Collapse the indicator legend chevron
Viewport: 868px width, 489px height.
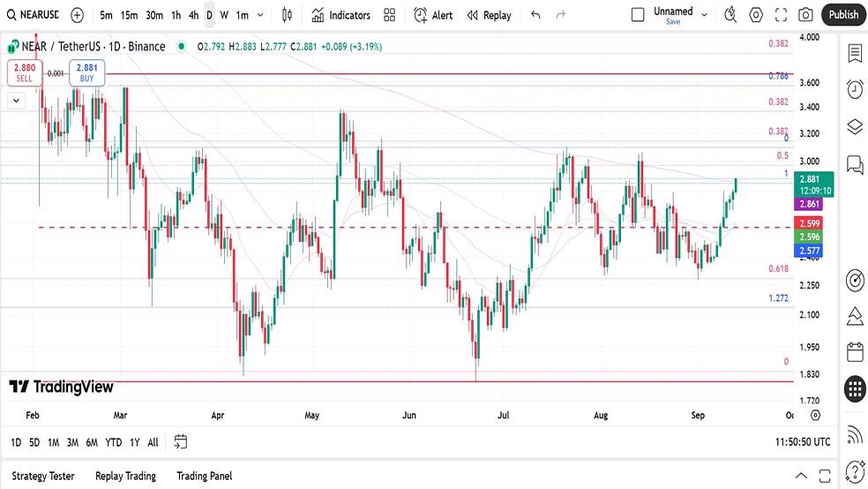point(17,101)
